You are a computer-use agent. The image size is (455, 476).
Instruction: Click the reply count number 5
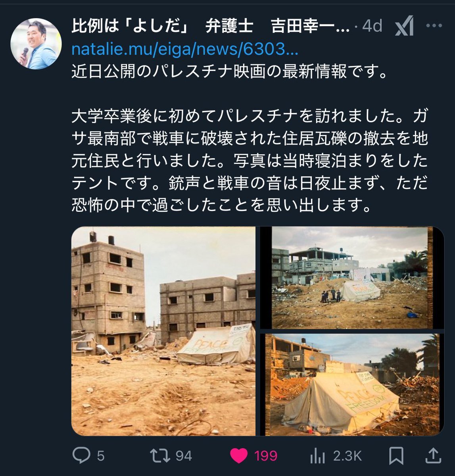click(x=101, y=456)
